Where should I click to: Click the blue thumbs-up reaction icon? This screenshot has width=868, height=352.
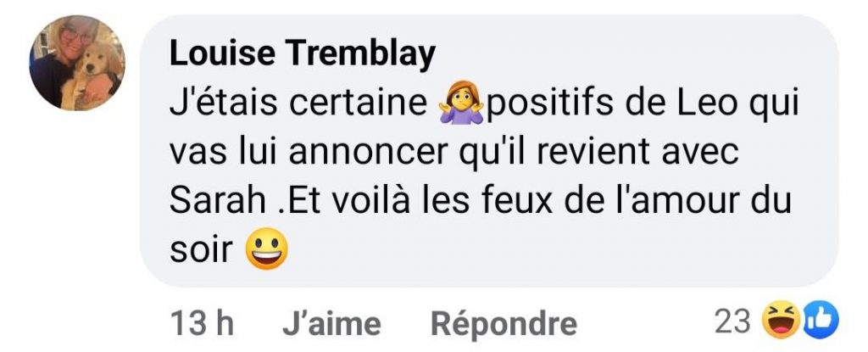821,321
